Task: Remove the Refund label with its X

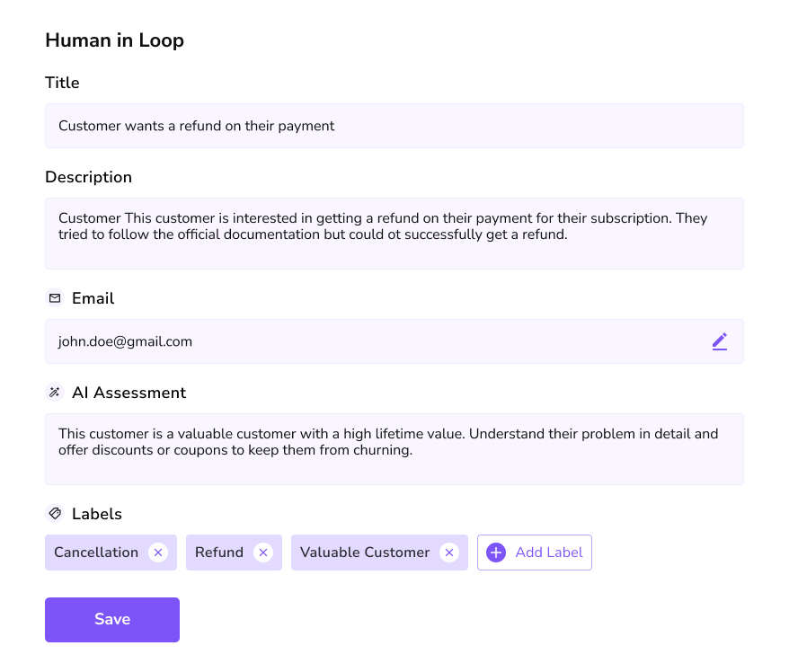Action: tap(263, 553)
